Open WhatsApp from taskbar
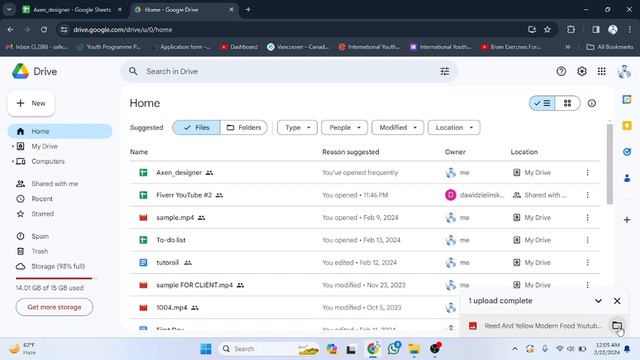Screen dimensions: 640x360 click(x=393, y=349)
